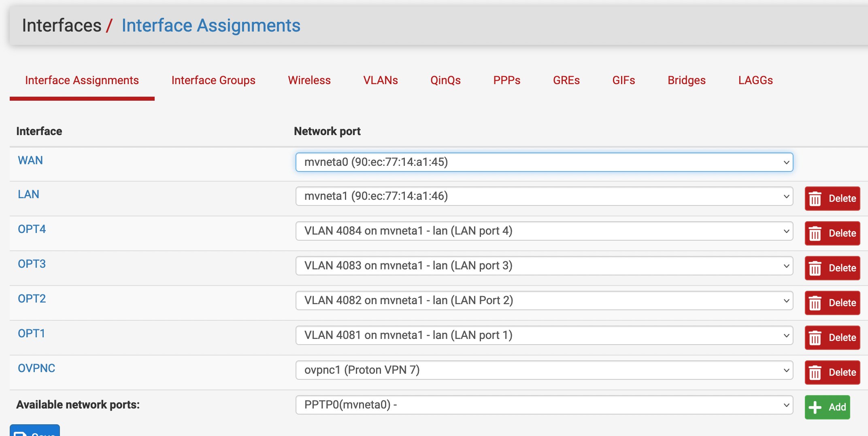Click the trash icon for OPT1
Screen dimensions: 868x436
815,338
